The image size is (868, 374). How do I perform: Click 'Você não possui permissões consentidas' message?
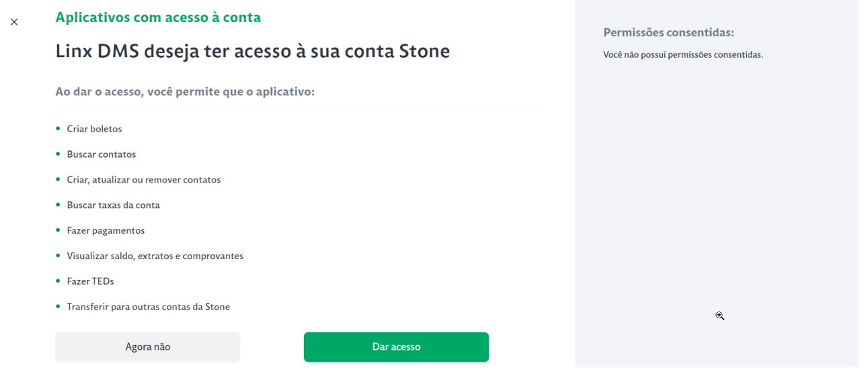[682, 55]
